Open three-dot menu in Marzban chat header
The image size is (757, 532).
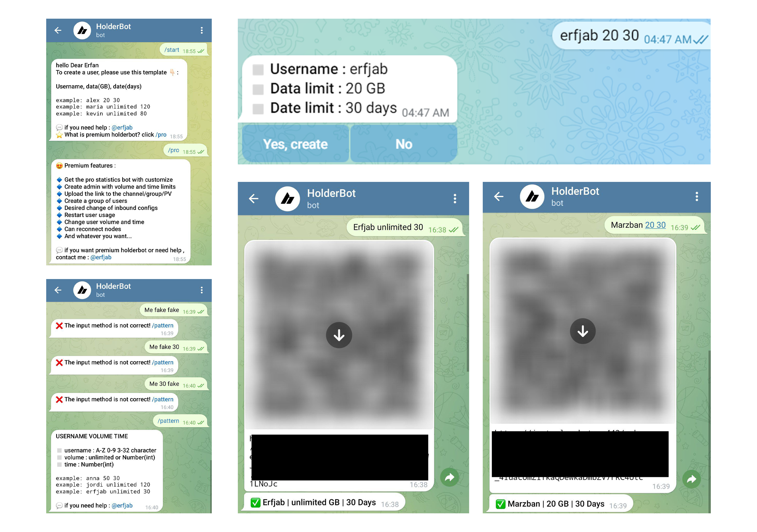696,197
